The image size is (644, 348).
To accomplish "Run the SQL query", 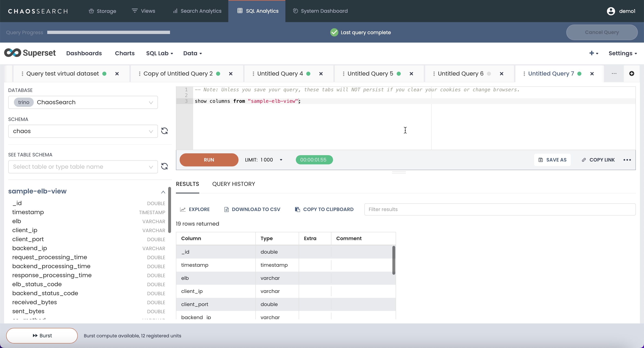I will coord(209,160).
